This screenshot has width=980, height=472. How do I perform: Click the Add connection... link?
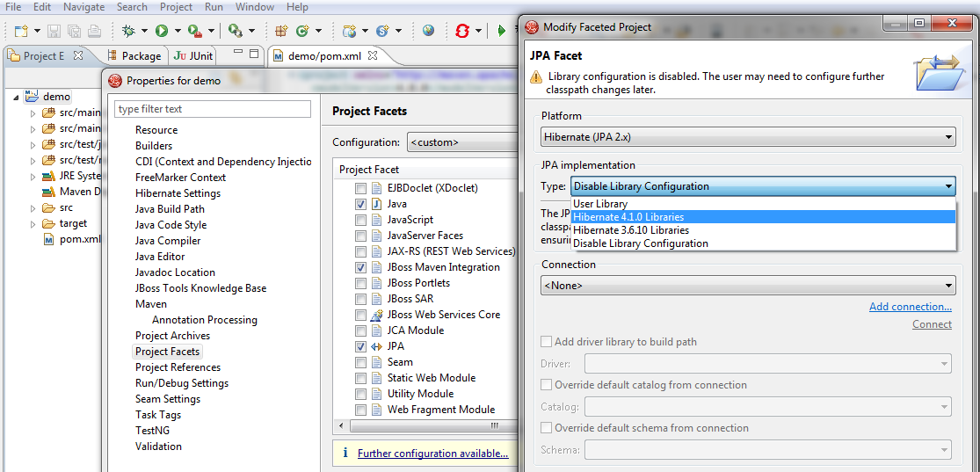click(x=910, y=307)
